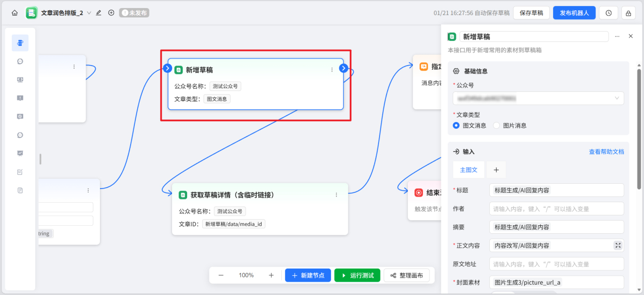
Task: Click the 运行测试 button
Action: (x=357, y=275)
